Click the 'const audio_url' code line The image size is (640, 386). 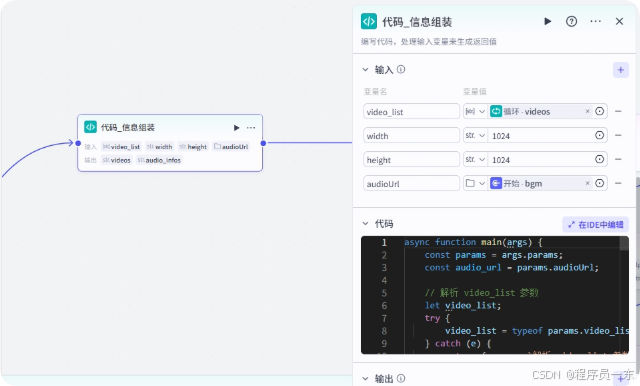(511, 268)
